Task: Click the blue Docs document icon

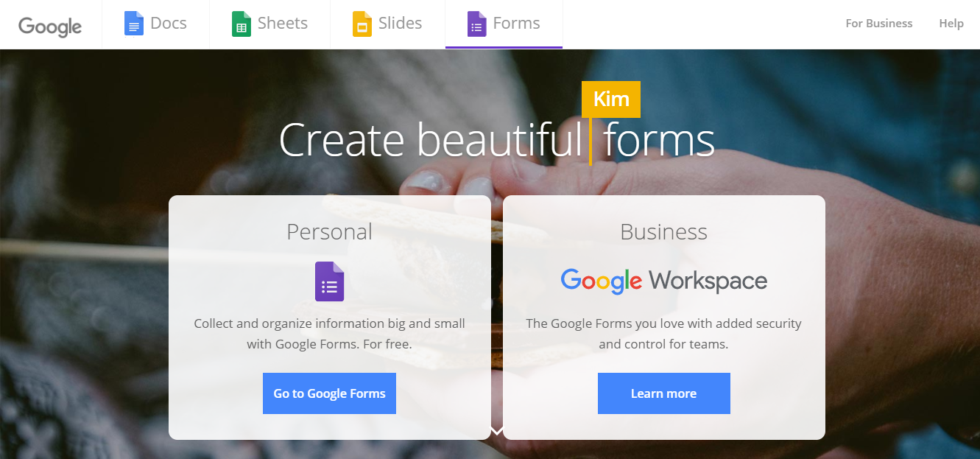Action: pyautogui.click(x=134, y=23)
